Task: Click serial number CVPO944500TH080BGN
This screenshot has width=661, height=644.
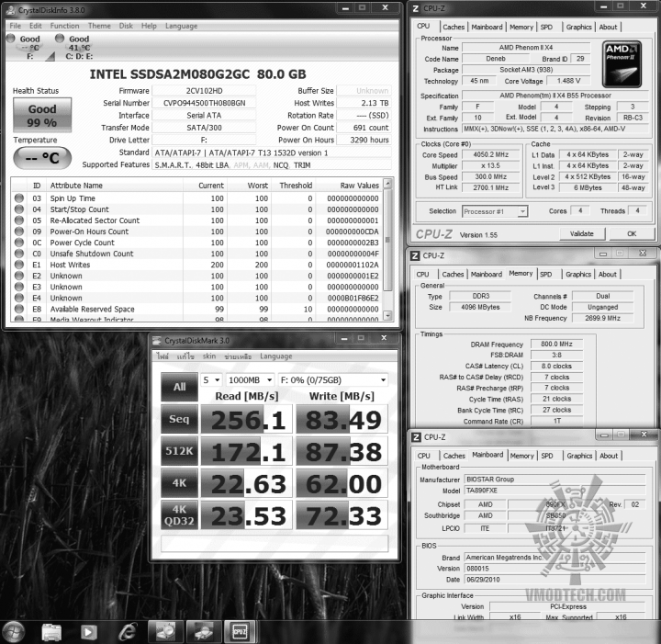Action: [x=204, y=103]
